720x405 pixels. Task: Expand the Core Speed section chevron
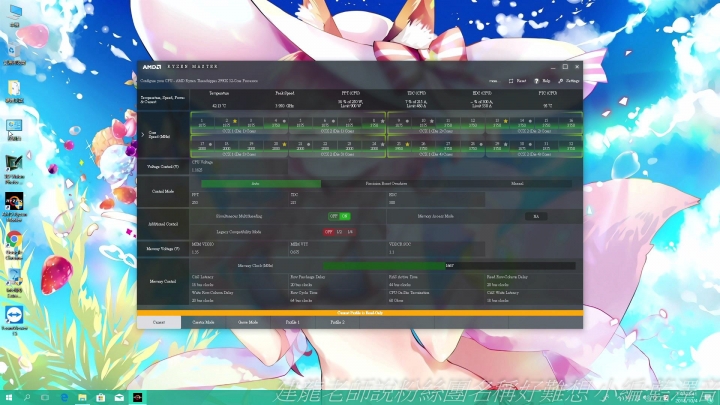click(143, 135)
